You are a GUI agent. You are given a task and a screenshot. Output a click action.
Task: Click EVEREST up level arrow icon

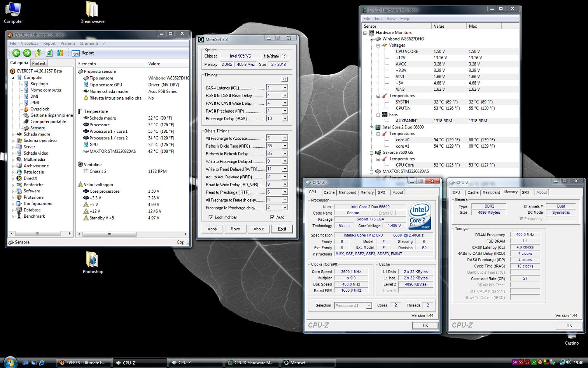coord(38,53)
